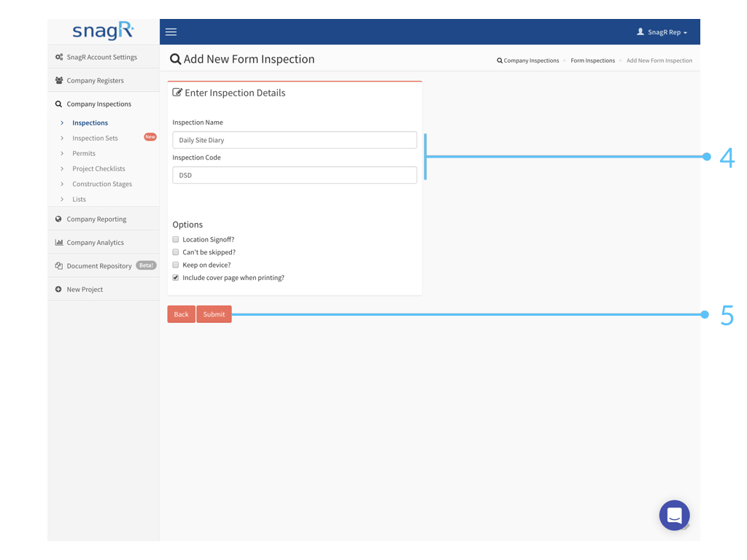This screenshot has width=747, height=560.
Task: Enable the Keep on device checkbox
Action: (x=176, y=265)
